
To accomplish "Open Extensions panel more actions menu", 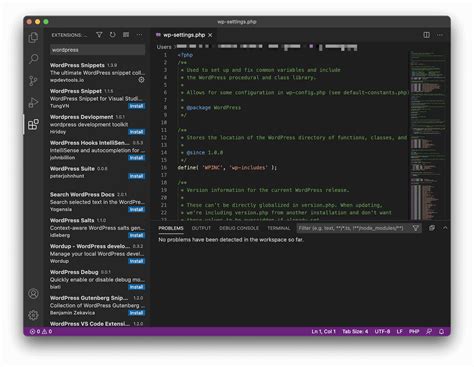I will [x=139, y=35].
